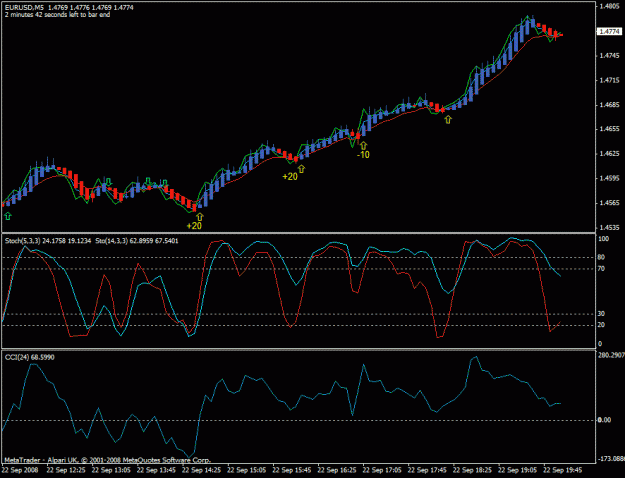Select the green up arrow at chart start
Viewport: 625px width, 478px height.
click(x=8, y=216)
